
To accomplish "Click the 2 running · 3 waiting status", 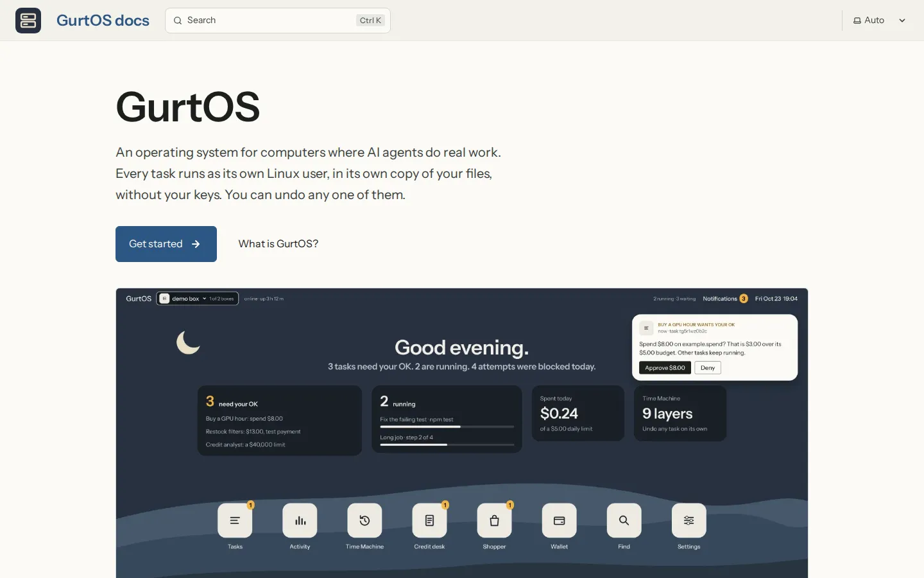I will click(674, 299).
